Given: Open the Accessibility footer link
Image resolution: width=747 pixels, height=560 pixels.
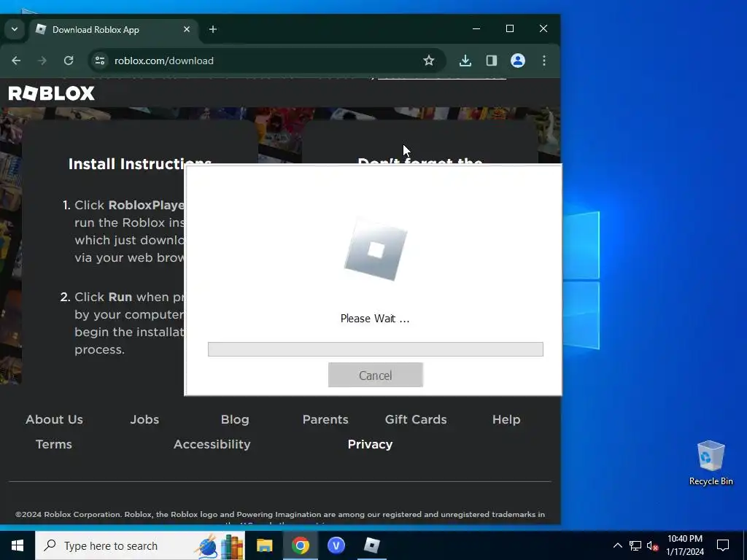Looking at the screenshot, I should tap(212, 444).
